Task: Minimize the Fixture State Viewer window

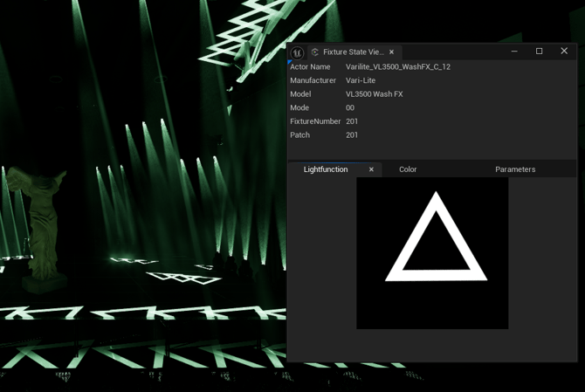Action: tap(514, 52)
